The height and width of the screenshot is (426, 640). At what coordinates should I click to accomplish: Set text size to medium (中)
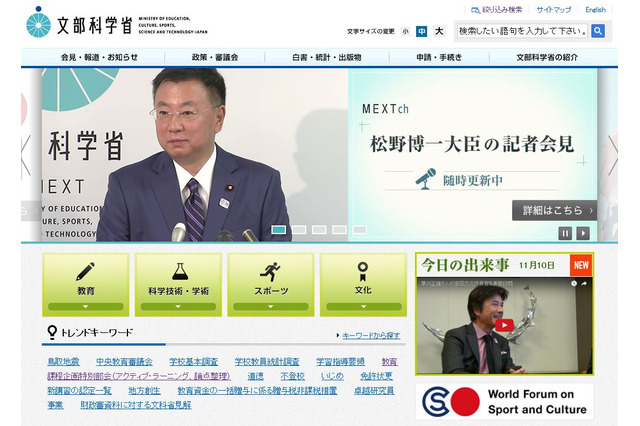(x=422, y=31)
